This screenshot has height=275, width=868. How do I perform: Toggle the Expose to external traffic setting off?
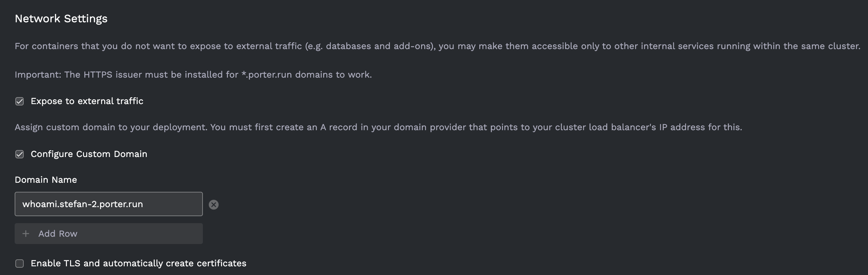(x=19, y=101)
